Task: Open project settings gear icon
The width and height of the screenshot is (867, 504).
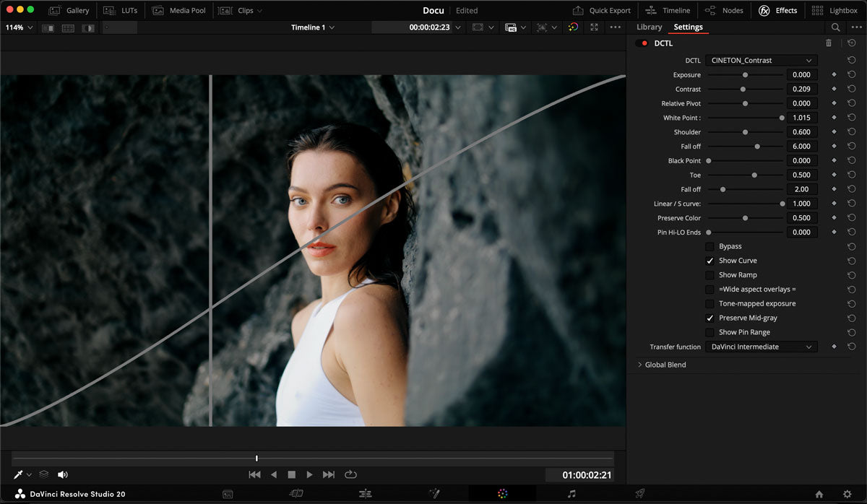Action: tap(847, 495)
